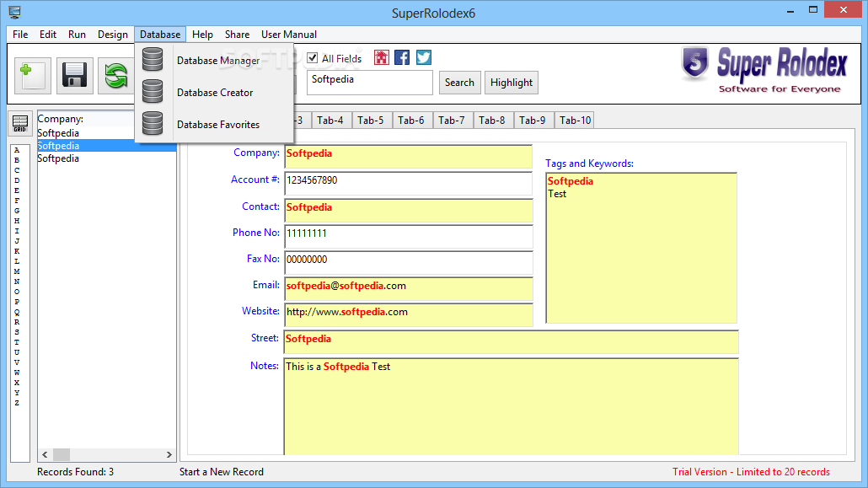Click the Tags and Keywords box
Viewport: 868px width, 488px height.
tap(641, 248)
